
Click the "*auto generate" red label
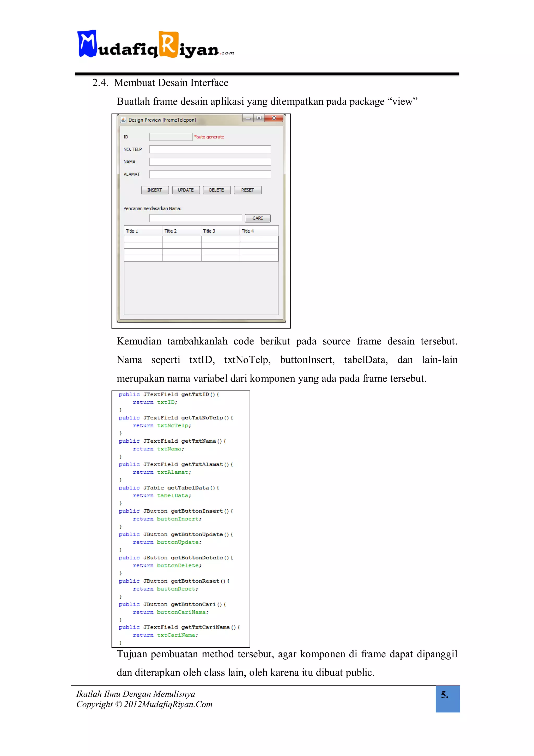(x=209, y=137)
